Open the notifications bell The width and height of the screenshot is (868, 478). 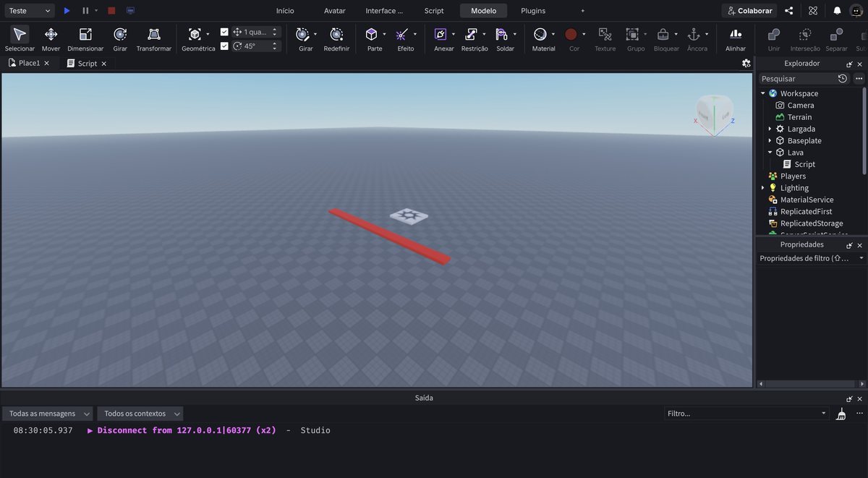coord(837,11)
